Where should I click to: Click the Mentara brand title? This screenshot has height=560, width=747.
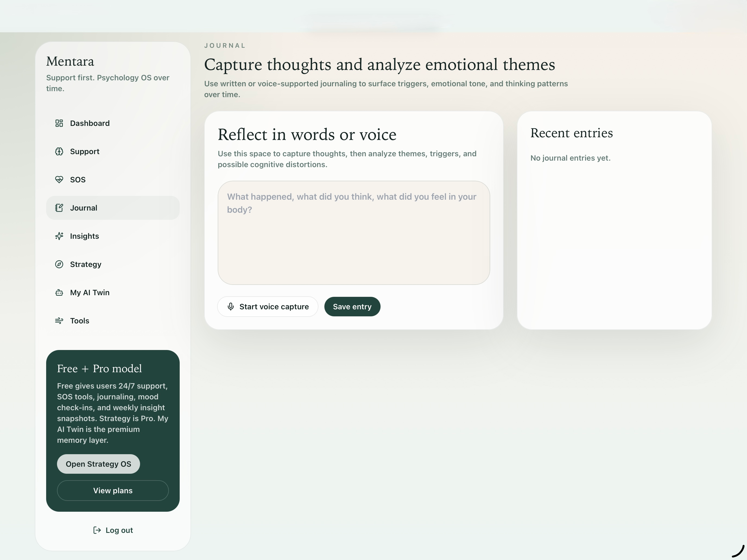coord(70,61)
